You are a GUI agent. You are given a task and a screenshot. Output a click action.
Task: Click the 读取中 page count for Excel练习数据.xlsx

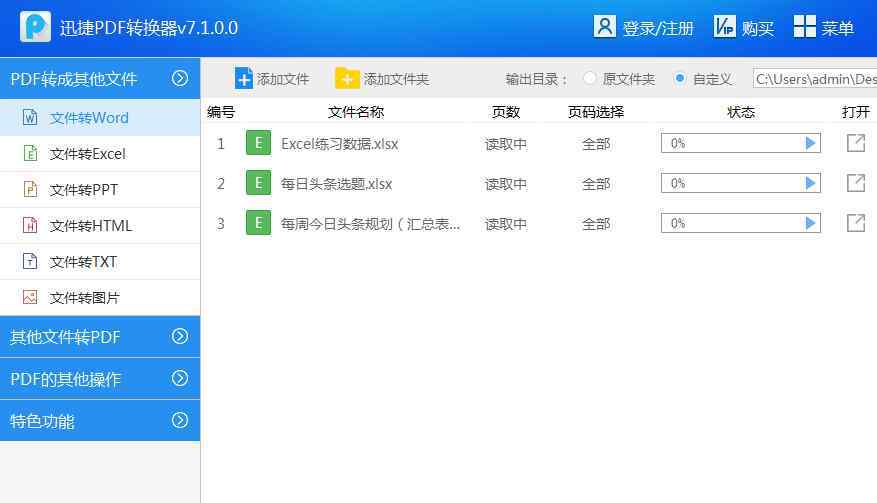pos(506,144)
